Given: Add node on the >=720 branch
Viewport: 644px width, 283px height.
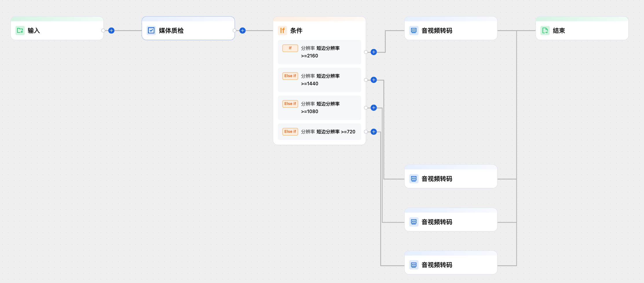Looking at the screenshot, I should [x=374, y=132].
